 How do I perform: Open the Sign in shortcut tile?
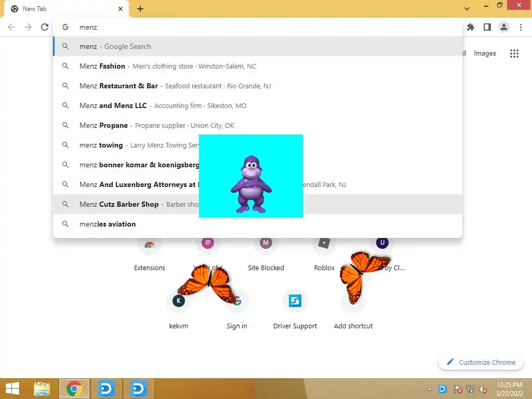point(237,310)
